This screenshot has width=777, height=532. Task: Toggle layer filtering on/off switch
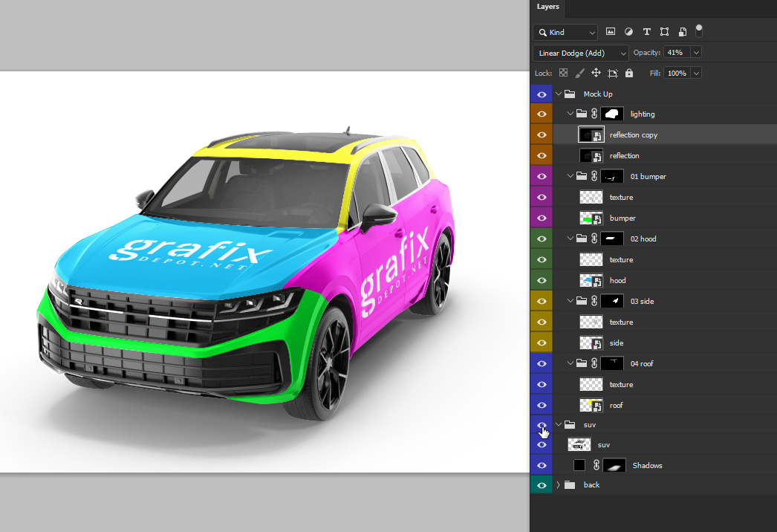coord(698,30)
